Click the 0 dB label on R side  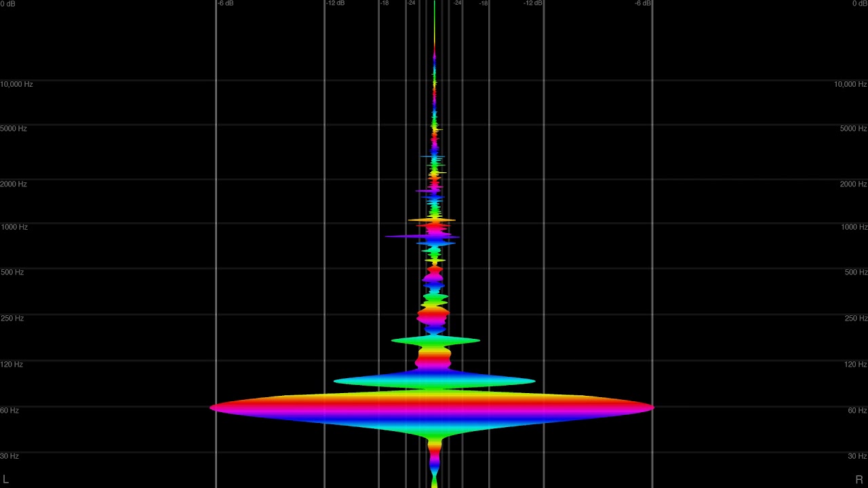[x=859, y=3]
